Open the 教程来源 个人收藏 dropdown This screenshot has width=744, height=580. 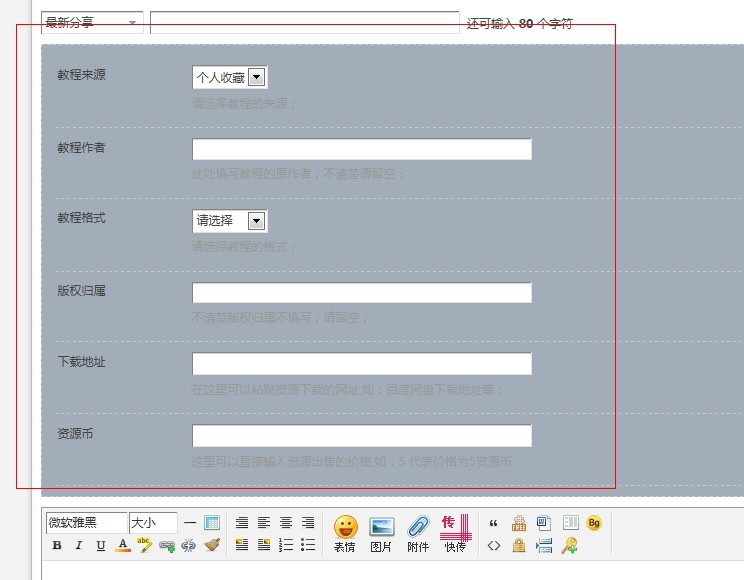click(230, 77)
